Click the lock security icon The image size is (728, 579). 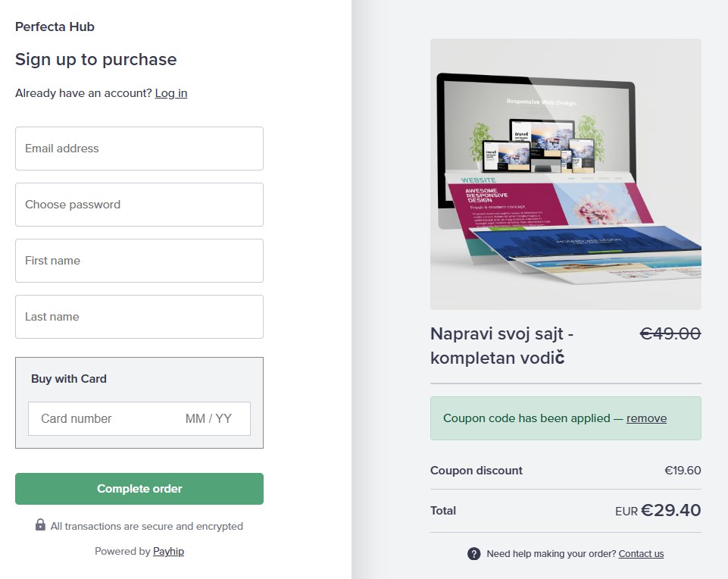[x=40, y=525]
